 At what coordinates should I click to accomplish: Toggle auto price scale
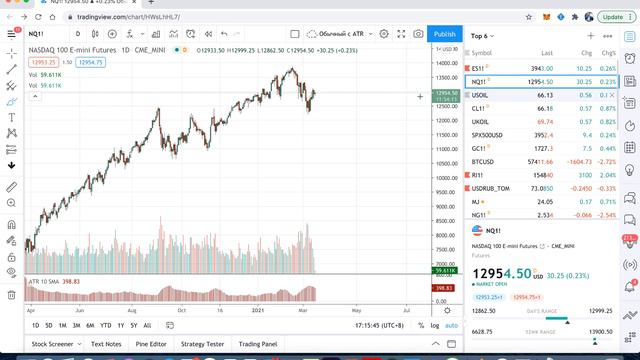(451, 325)
